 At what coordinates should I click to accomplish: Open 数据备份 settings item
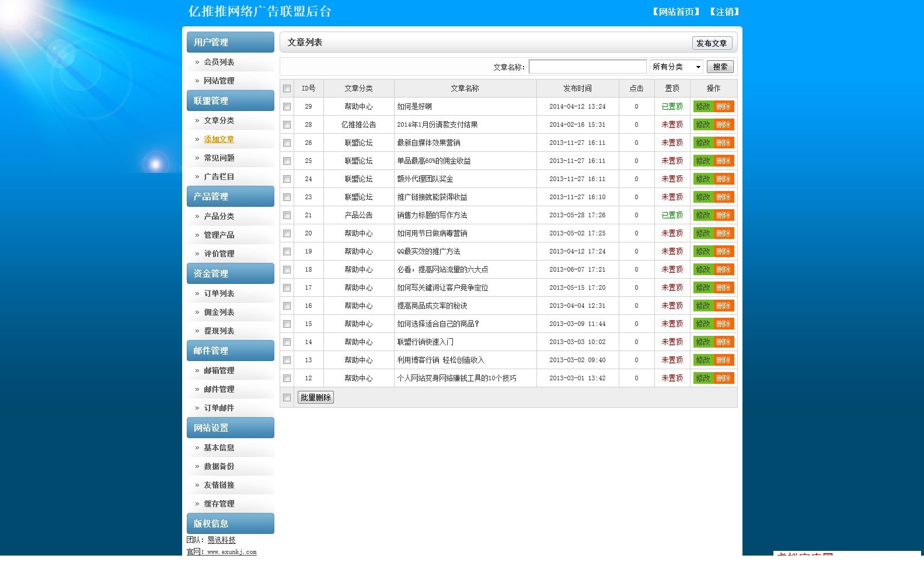click(219, 466)
